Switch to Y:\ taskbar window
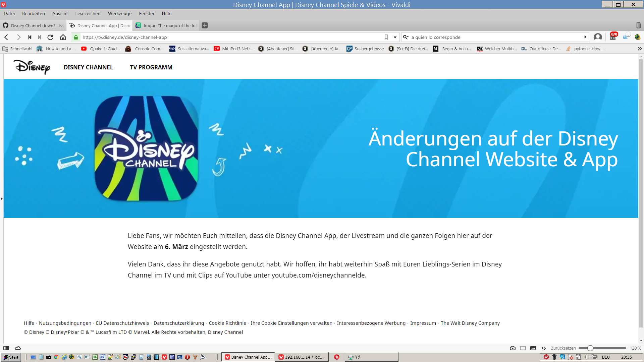 click(372, 357)
